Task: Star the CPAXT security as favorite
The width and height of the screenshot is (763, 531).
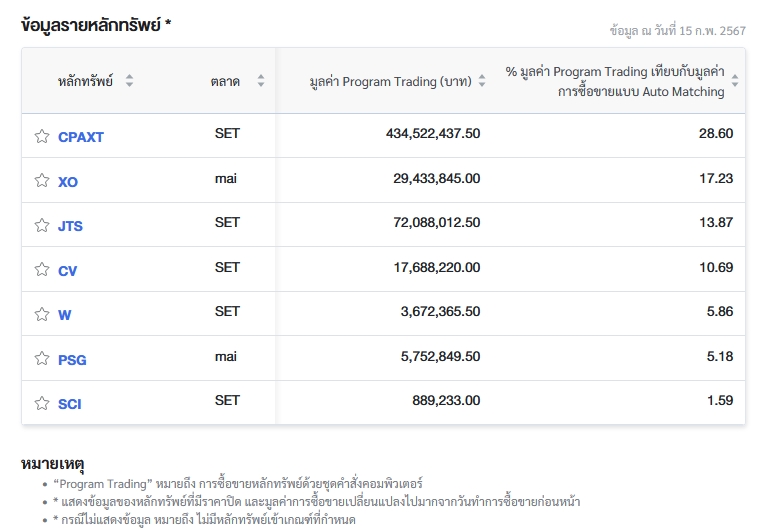Action: [42, 136]
